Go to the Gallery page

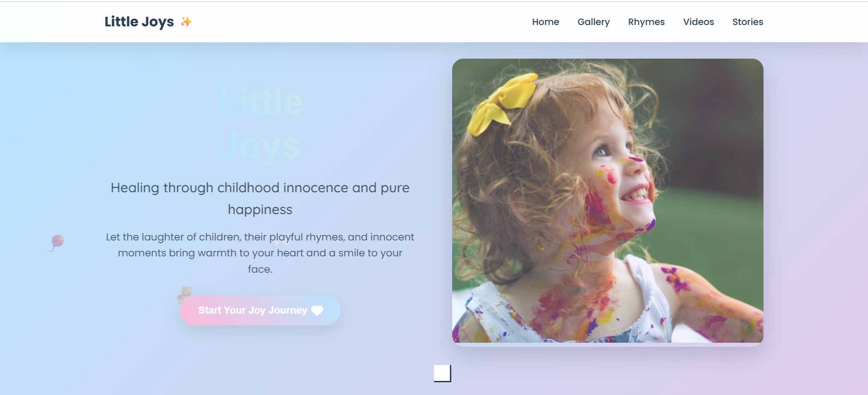tap(594, 22)
